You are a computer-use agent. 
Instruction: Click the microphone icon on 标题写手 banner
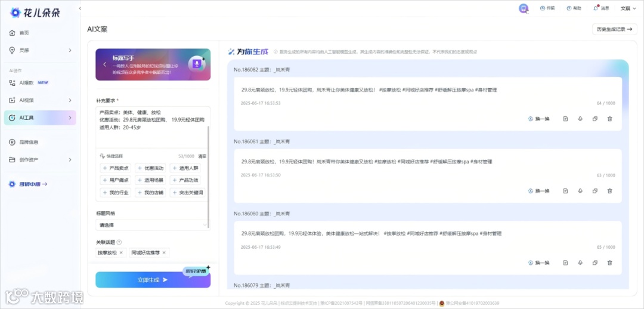pyautogui.click(x=197, y=64)
